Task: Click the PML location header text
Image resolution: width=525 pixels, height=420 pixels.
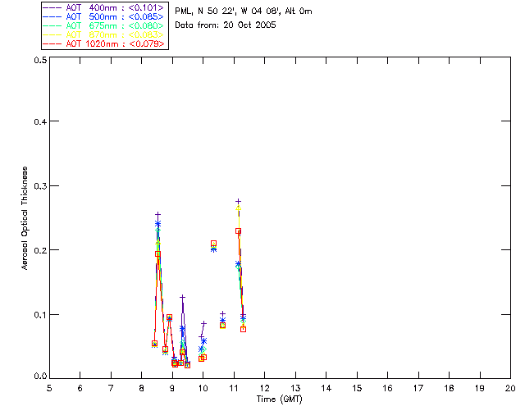Action: pyautogui.click(x=244, y=11)
